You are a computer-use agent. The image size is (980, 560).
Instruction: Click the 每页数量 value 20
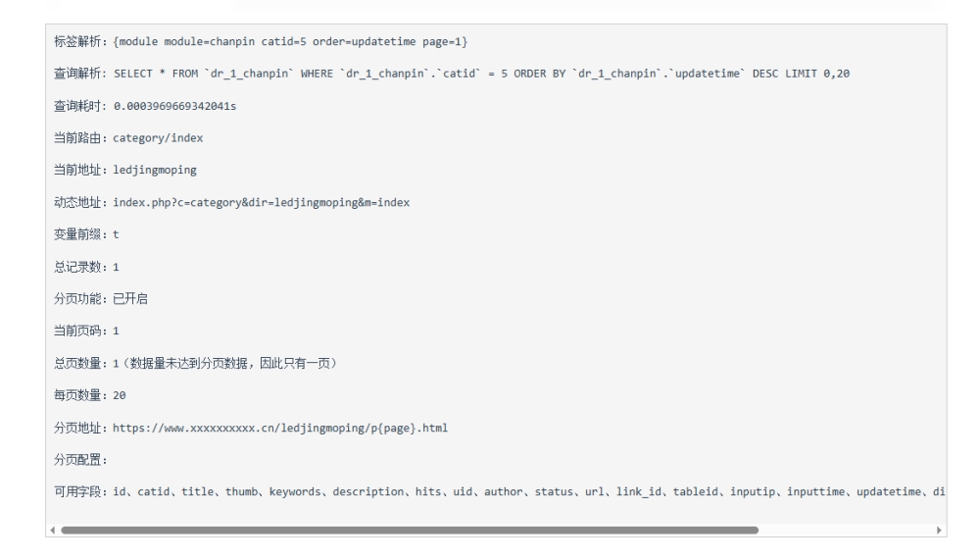(120, 395)
